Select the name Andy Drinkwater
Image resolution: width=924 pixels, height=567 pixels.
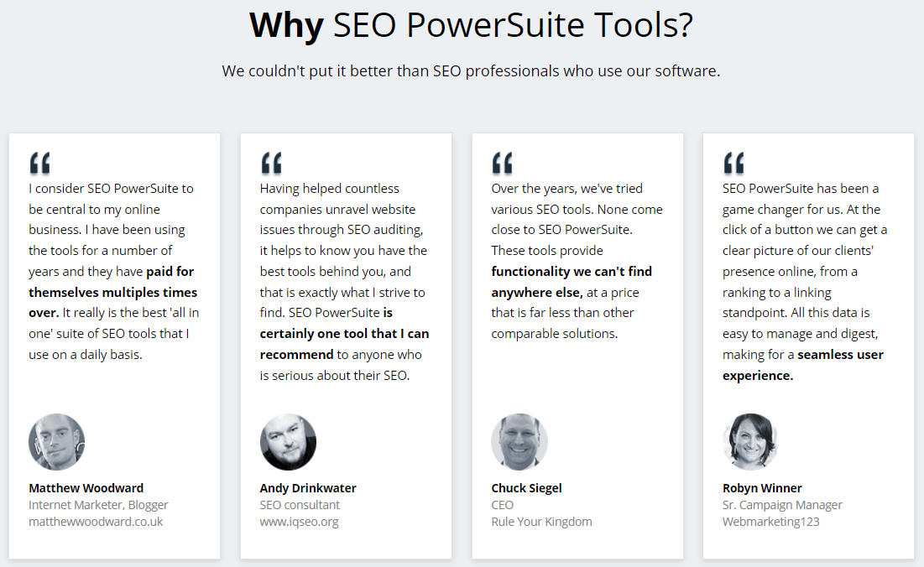(308, 488)
